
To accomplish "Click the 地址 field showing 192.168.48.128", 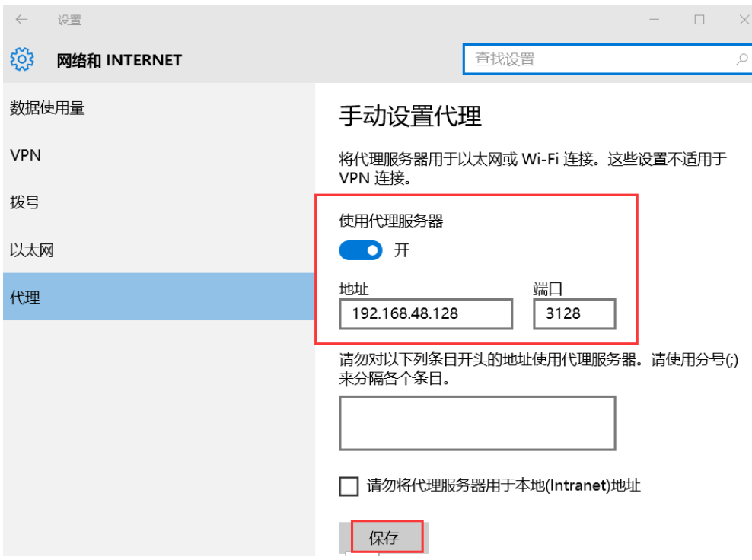I will pos(425,313).
